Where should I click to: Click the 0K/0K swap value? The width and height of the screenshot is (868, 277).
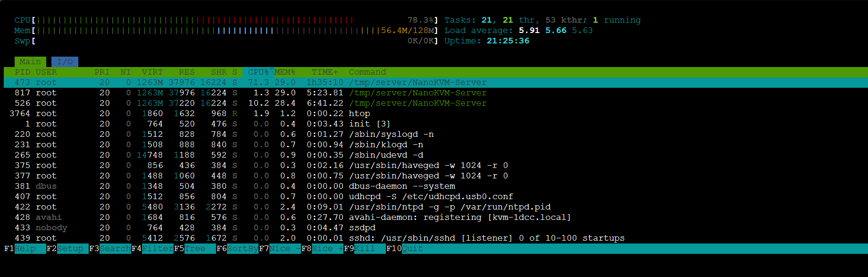coord(420,41)
